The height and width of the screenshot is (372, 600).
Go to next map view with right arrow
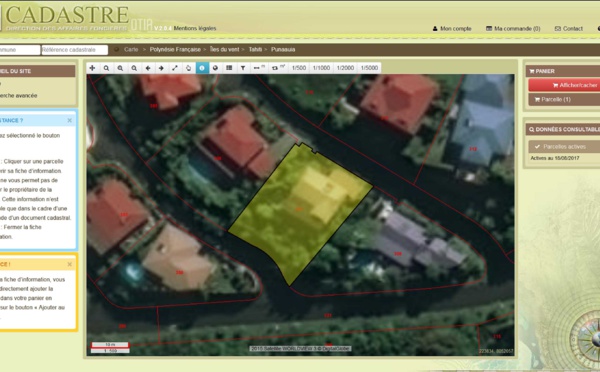[x=161, y=68]
